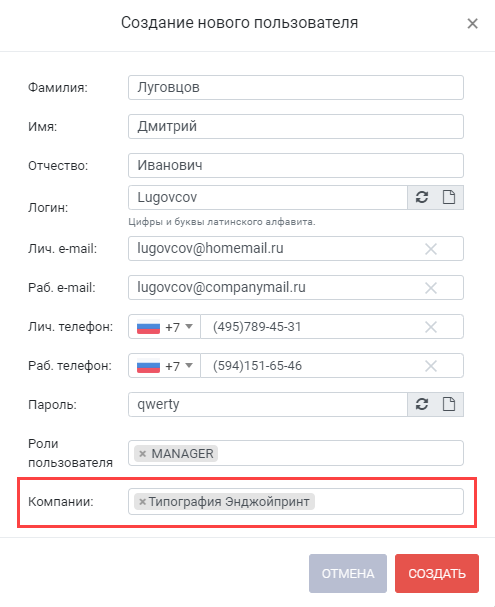Select the Пароль text field
495x607 pixels.
click(268, 405)
